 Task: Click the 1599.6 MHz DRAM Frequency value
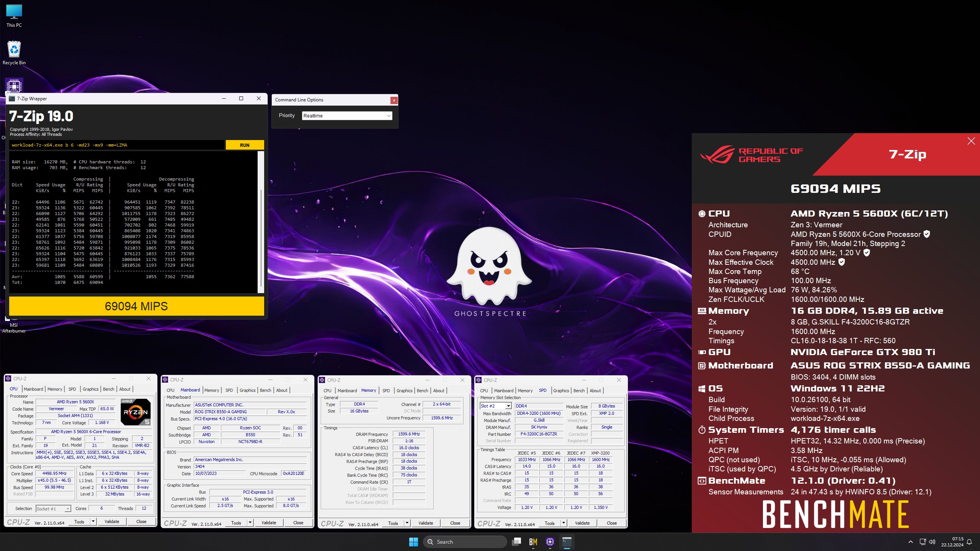point(409,434)
